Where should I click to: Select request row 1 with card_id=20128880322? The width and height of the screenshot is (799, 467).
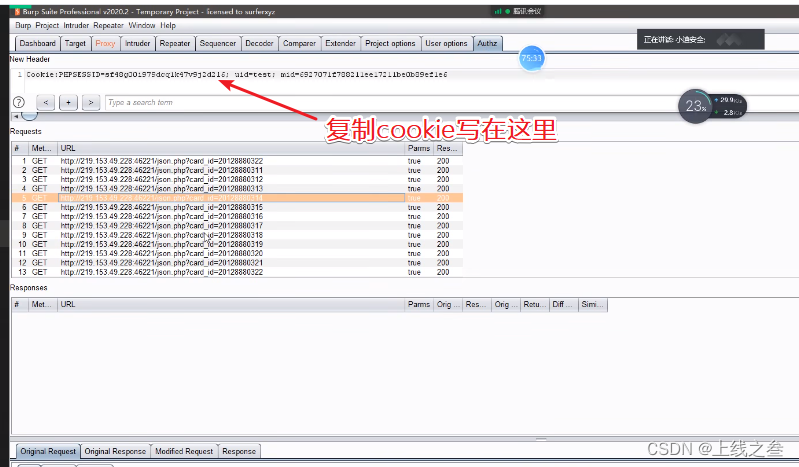237,161
